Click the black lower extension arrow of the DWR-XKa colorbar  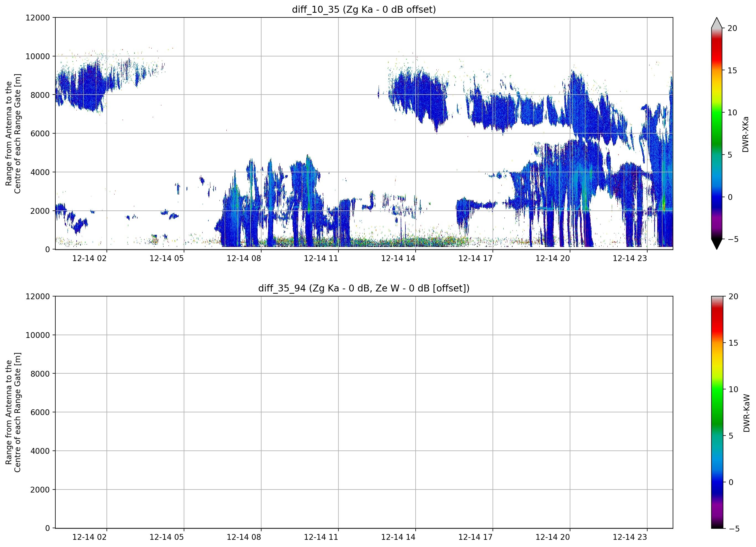717,244
